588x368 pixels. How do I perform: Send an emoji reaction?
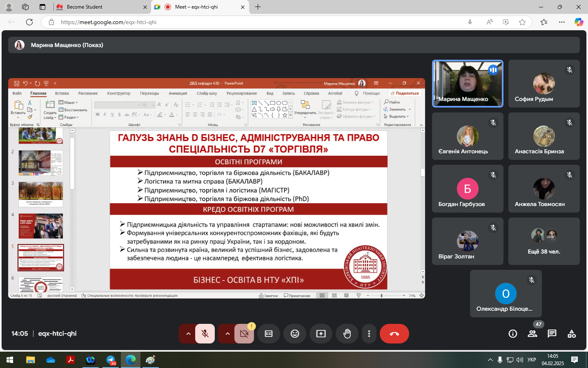(x=295, y=334)
